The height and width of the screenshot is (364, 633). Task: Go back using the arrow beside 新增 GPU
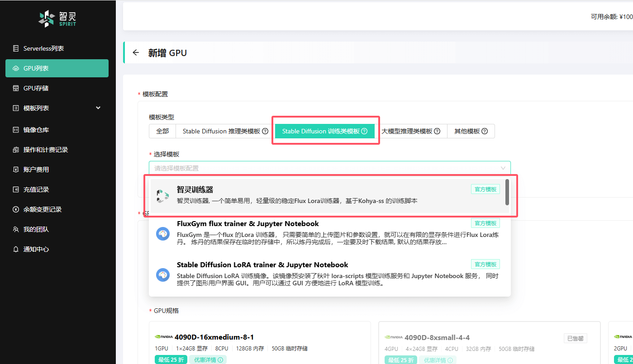coord(136,53)
